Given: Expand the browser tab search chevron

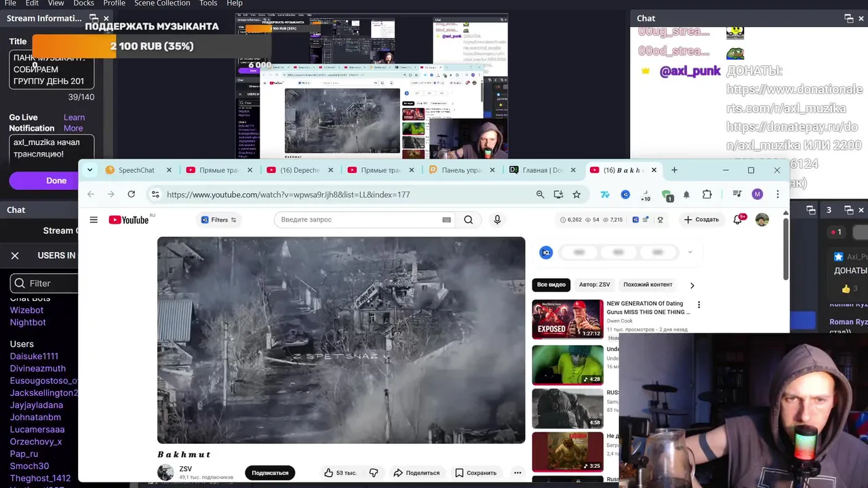Looking at the screenshot, I should [90, 170].
